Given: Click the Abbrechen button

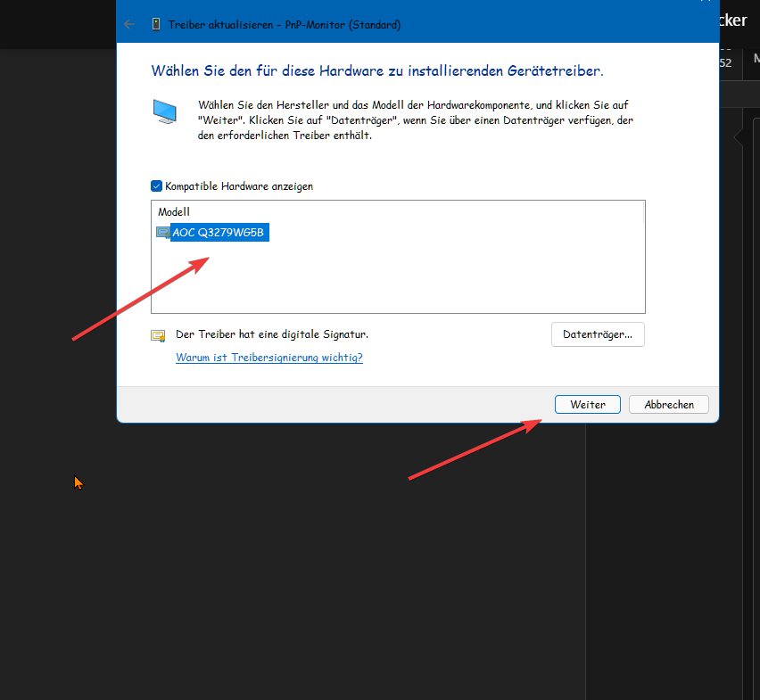Looking at the screenshot, I should pos(669,405).
